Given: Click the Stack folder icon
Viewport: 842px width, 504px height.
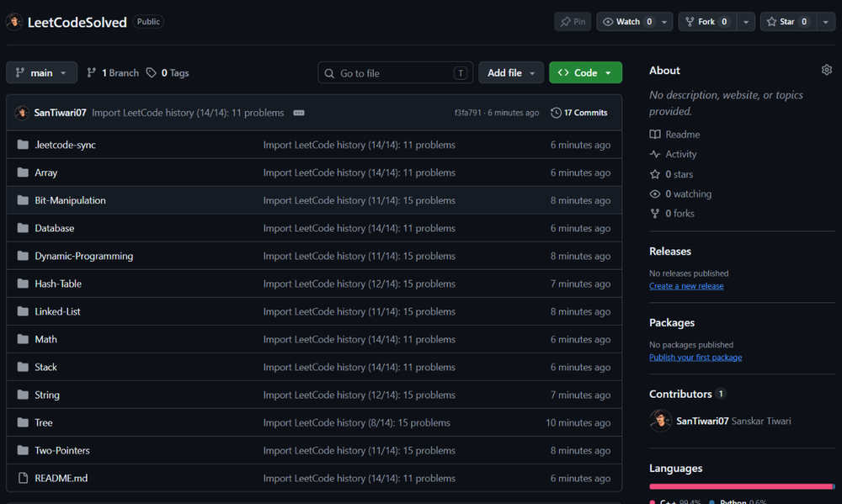Looking at the screenshot, I should 23,367.
